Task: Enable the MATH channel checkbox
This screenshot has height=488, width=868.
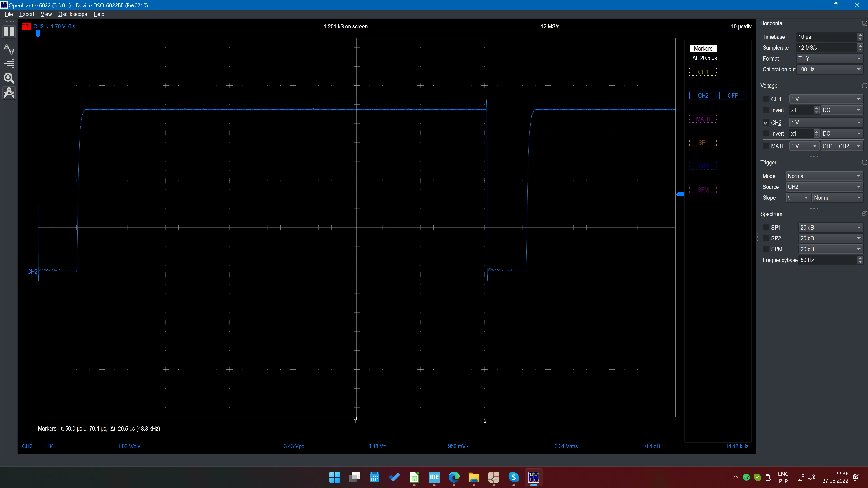Action: coord(766,146)
